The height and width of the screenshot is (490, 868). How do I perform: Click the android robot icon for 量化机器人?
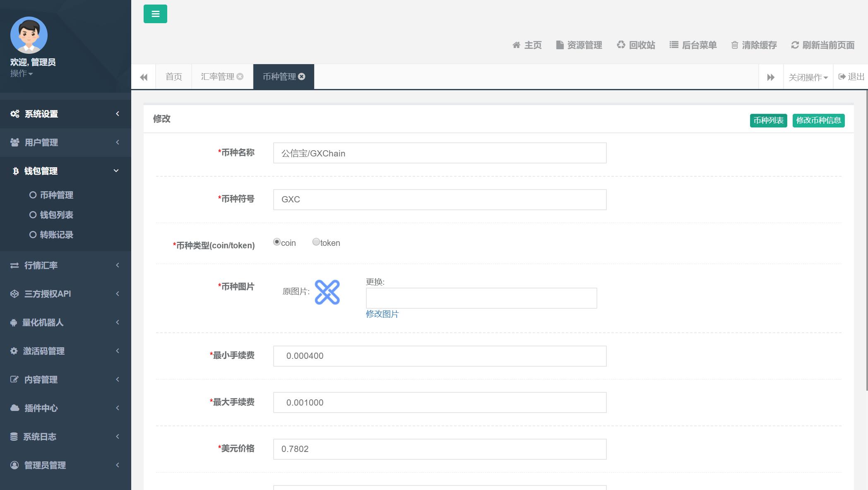tap(14, 322)
